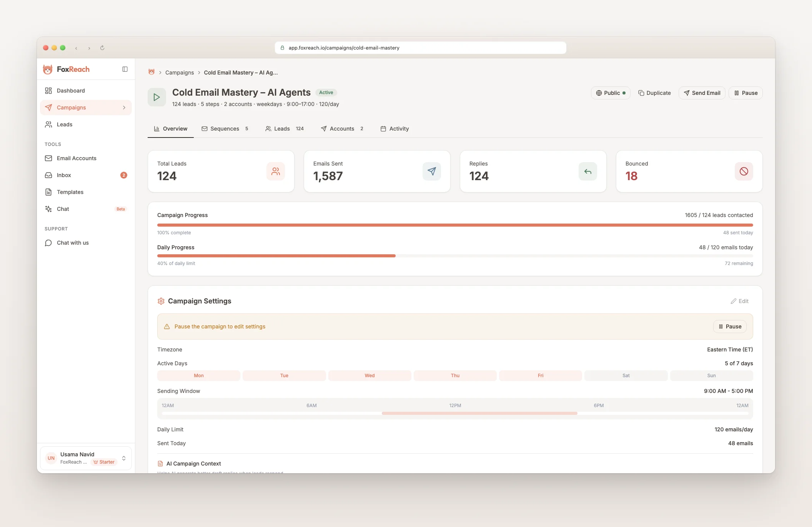Toggle the Public visibility button
This screenshot has width=812, height=527.
[x=611, y=93]
